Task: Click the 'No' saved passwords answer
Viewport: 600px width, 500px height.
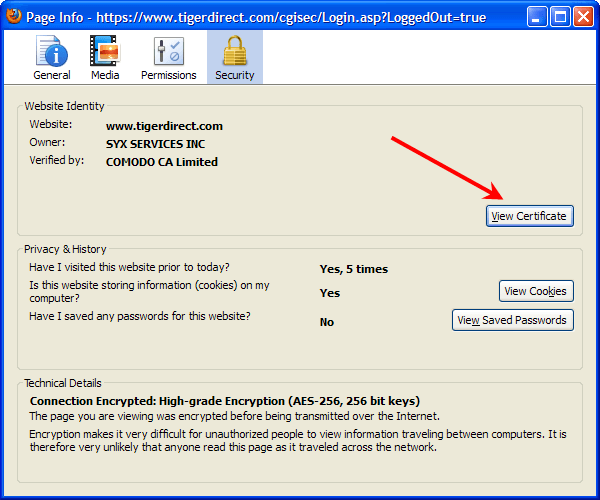Action: tap(327, 322)
